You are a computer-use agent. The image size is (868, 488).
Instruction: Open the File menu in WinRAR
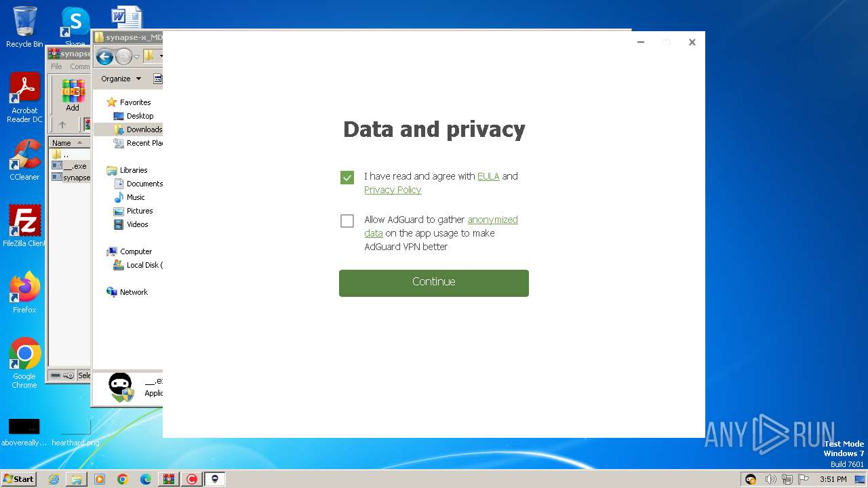point(56,66)
